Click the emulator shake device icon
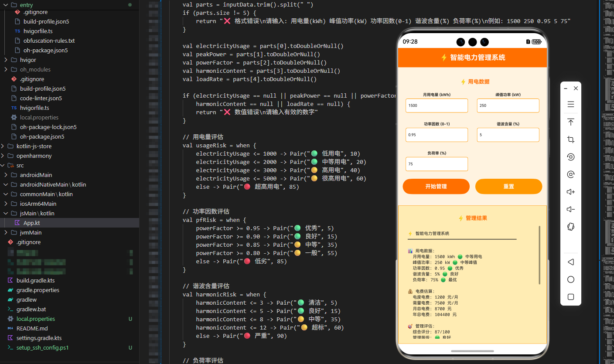This screenshot has height=364, width=614. pyautogui.click(x=570, y=227)
